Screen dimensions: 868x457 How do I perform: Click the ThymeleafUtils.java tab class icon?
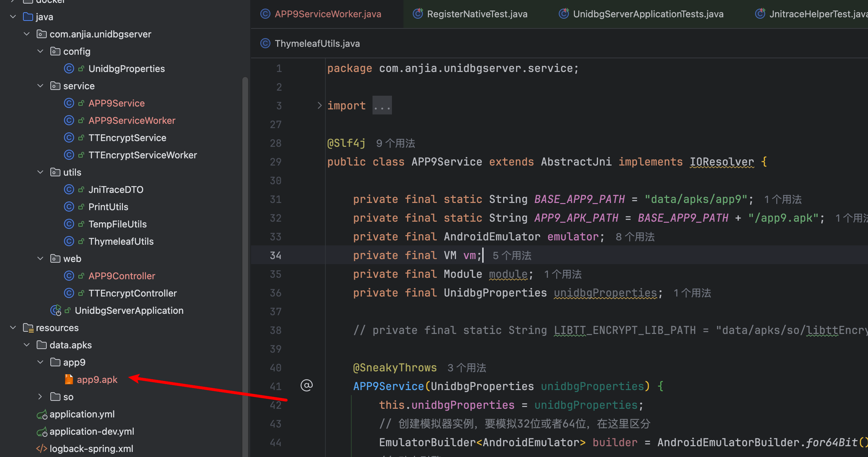click(x=265, y=44)
